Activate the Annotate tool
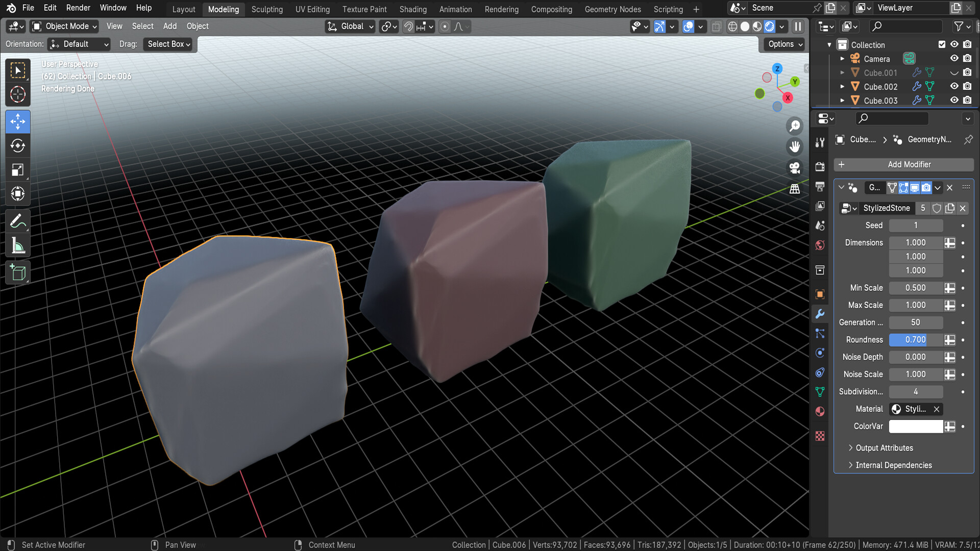This screenshot has width=980, height=551. [x=18, y=220]
